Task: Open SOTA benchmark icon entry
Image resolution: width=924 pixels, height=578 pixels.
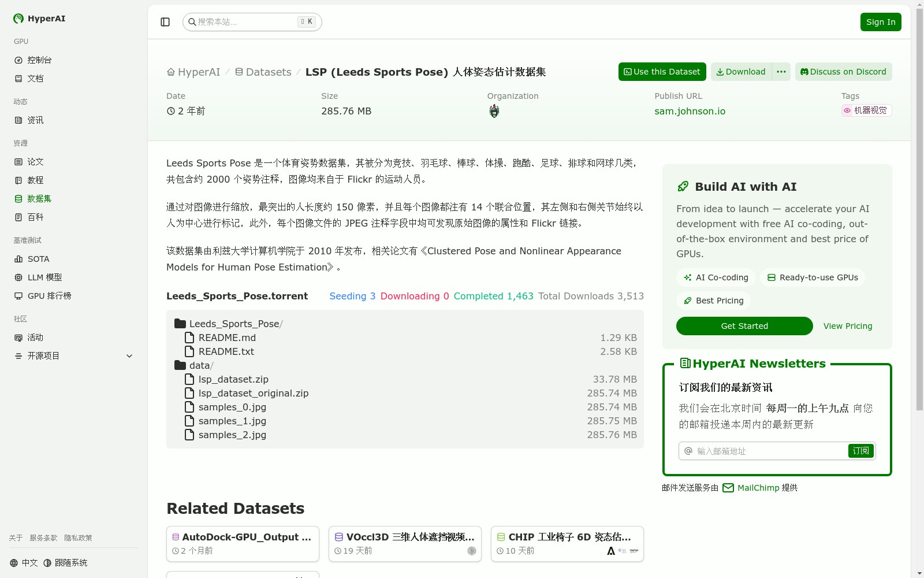Action: (x=18, y=259)
